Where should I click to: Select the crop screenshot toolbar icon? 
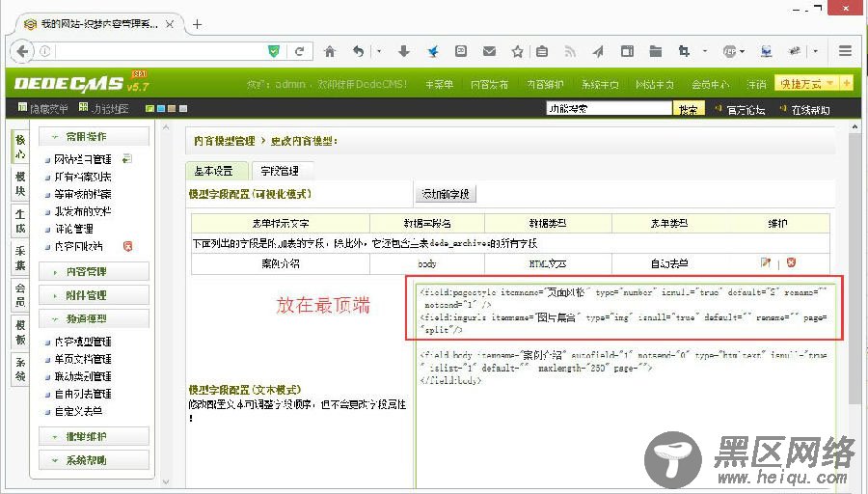(x=684, y=51)
